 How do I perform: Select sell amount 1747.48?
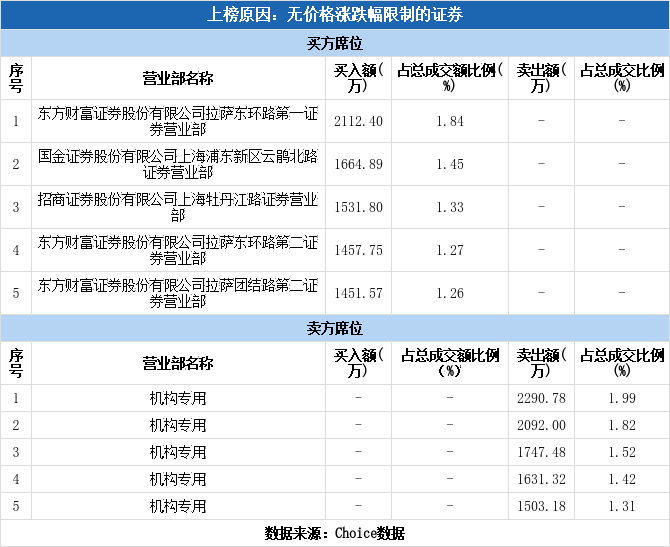point(541,452)
